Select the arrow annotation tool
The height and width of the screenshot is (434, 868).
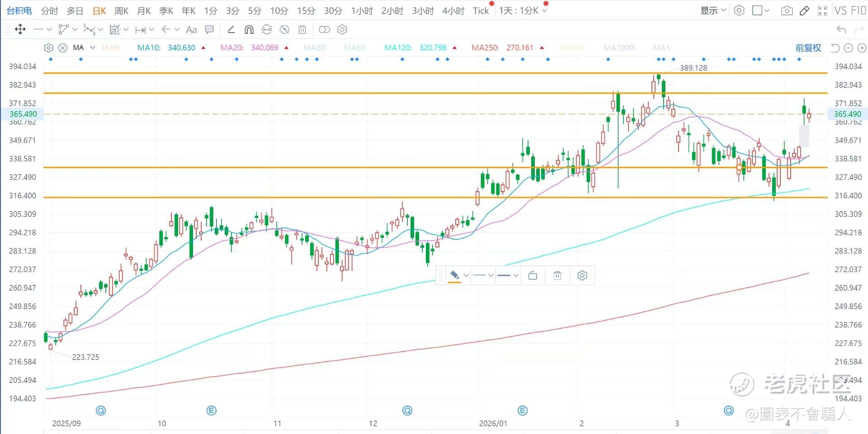tap(166, 30)
